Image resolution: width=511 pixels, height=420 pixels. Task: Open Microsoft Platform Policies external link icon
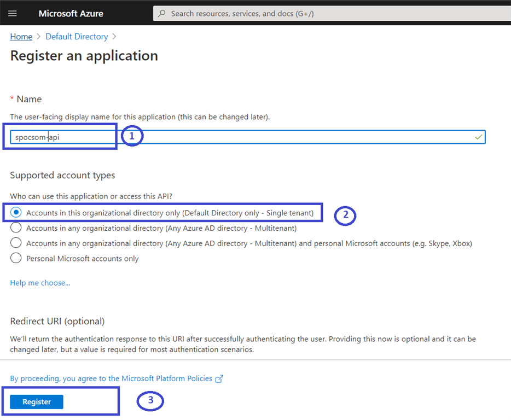219,378
